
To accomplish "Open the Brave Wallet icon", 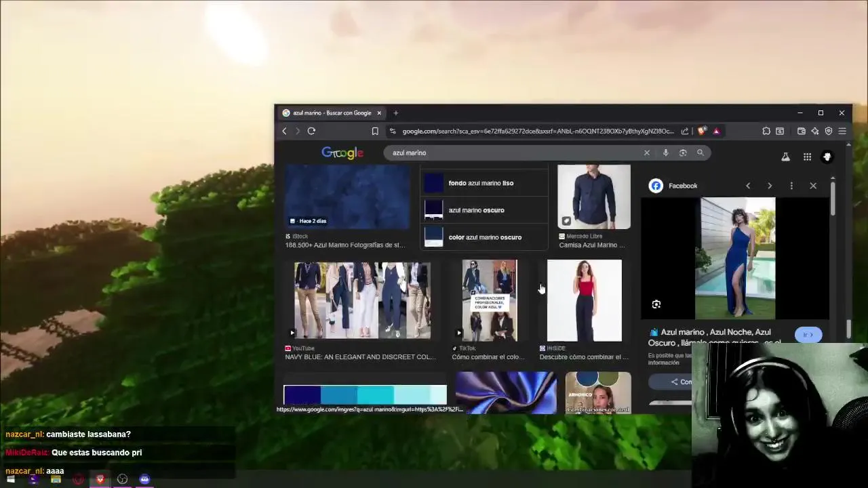I will click(x=802, y=131).
